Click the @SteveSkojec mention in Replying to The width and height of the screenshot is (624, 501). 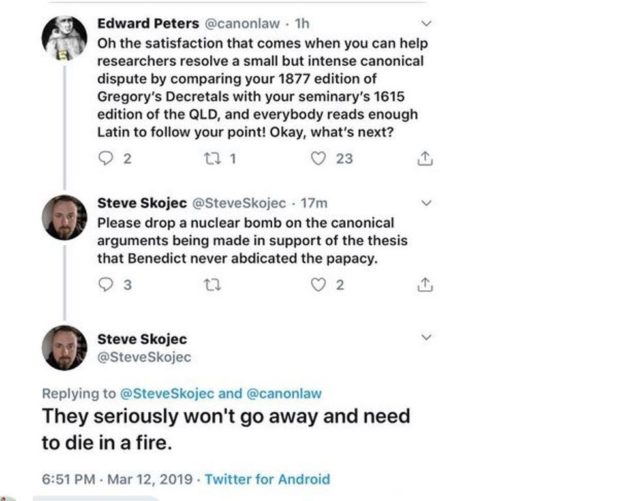[x=166, y=392]
